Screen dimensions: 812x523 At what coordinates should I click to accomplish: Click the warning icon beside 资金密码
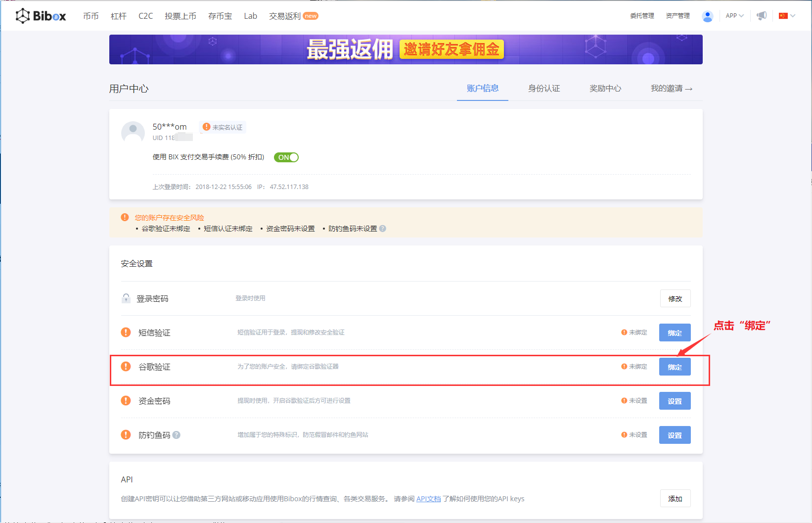coord(126,400)
